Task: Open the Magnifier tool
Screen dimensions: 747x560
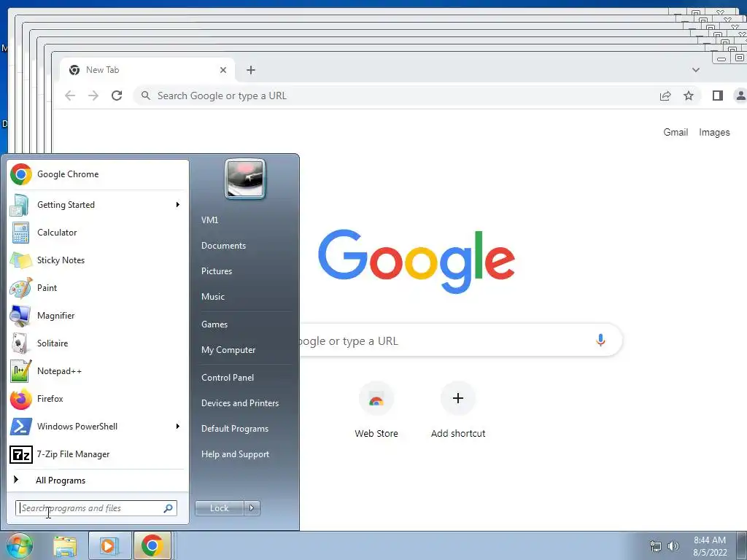Action: 98,315
